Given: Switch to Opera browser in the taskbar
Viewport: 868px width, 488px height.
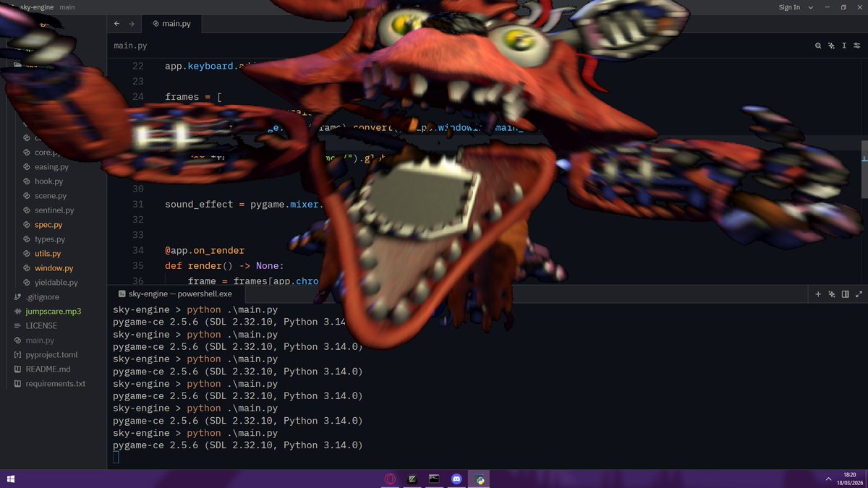Looking at the screenshot, I should (x=390, y=479).
